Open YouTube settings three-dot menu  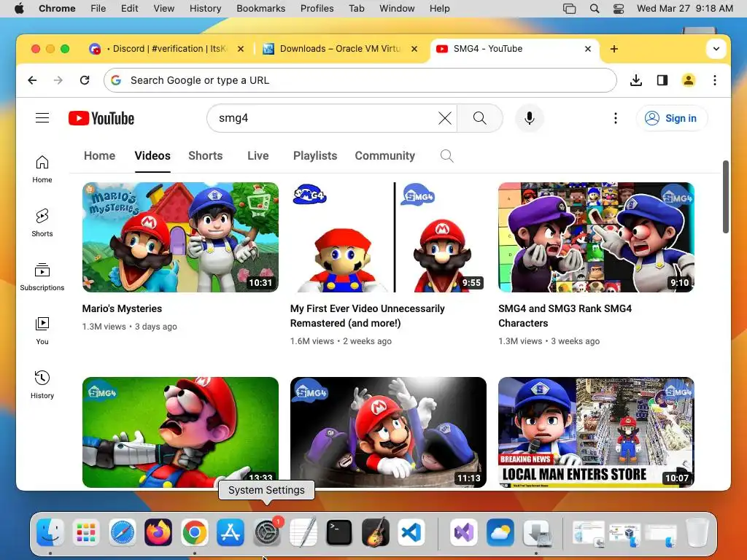point(616,118)
